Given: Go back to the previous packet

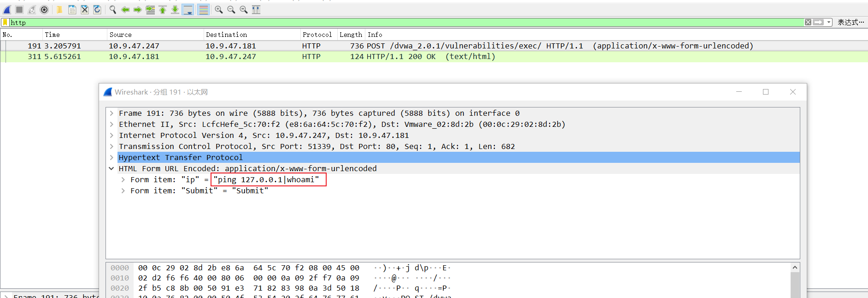Looking at the screenshot, I should pyautogui.click(x=125, y=10).
